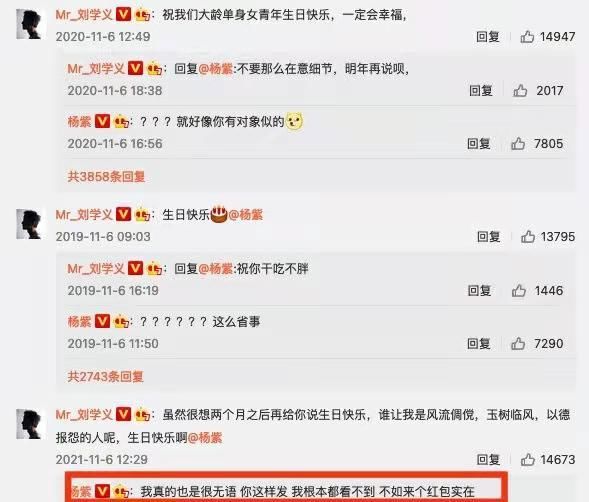589x502 pixels.
Task: Click thumbs-up on the 2017-likes reply
Action: click(520, 91)
